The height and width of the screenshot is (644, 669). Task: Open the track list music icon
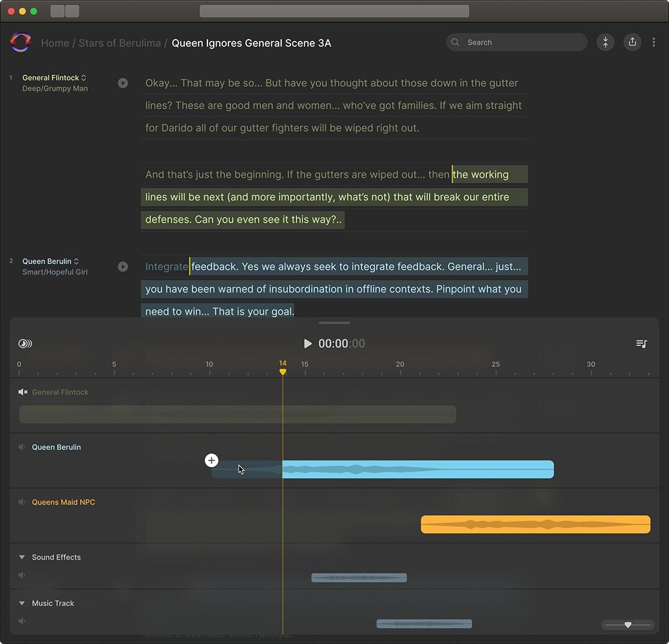[642, 343]
